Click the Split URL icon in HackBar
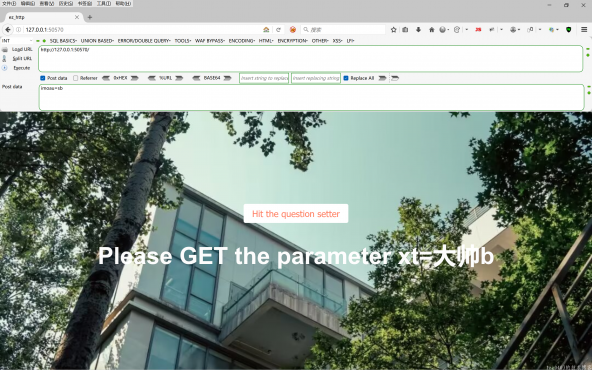Image resolution: width=592 pixels, height=370 pixels. pyautogui.click(x=5, y=59)
